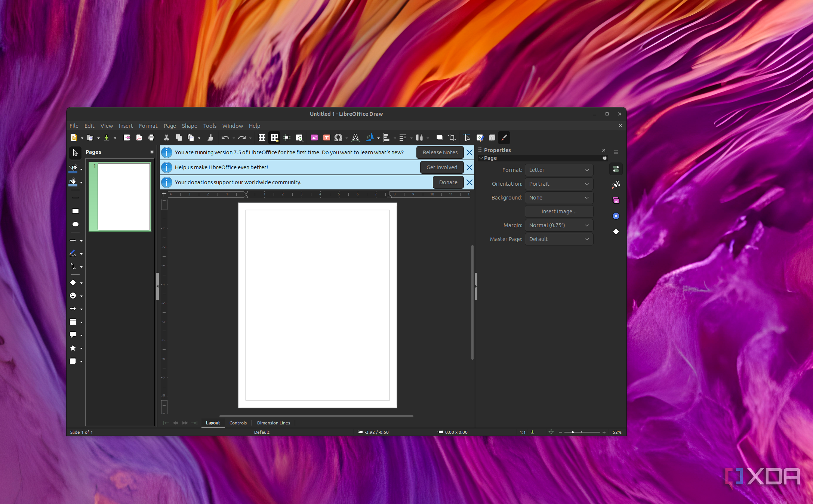Click the Export icon

(127, 138)
